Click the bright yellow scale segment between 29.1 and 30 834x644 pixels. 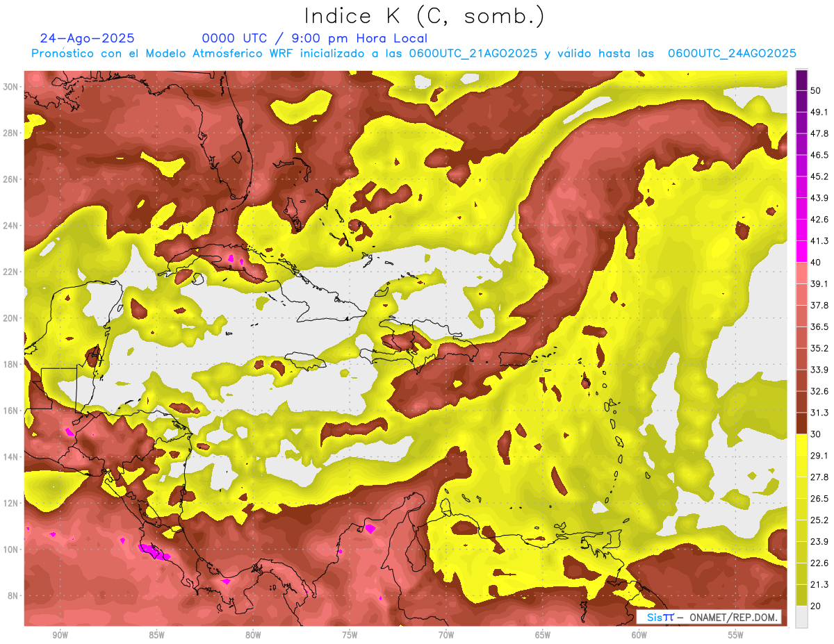[801, 445]
